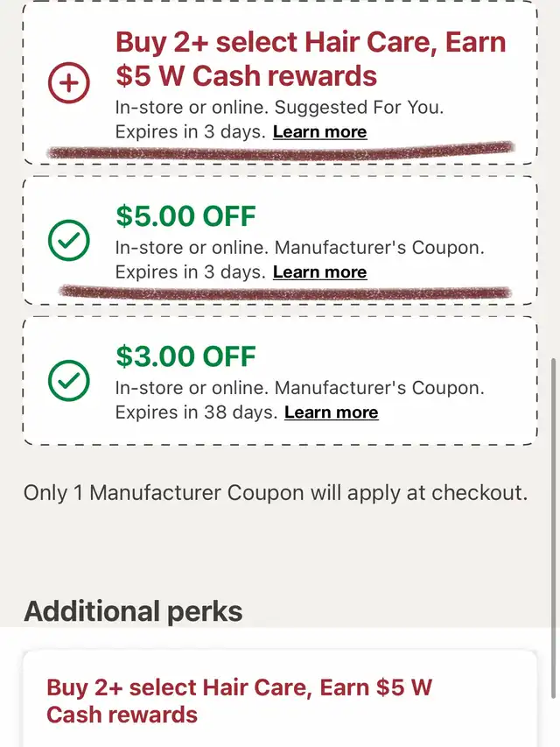Open Learn more for Hair Care rewards
The image size is (560, 747).
click(319, 132)
